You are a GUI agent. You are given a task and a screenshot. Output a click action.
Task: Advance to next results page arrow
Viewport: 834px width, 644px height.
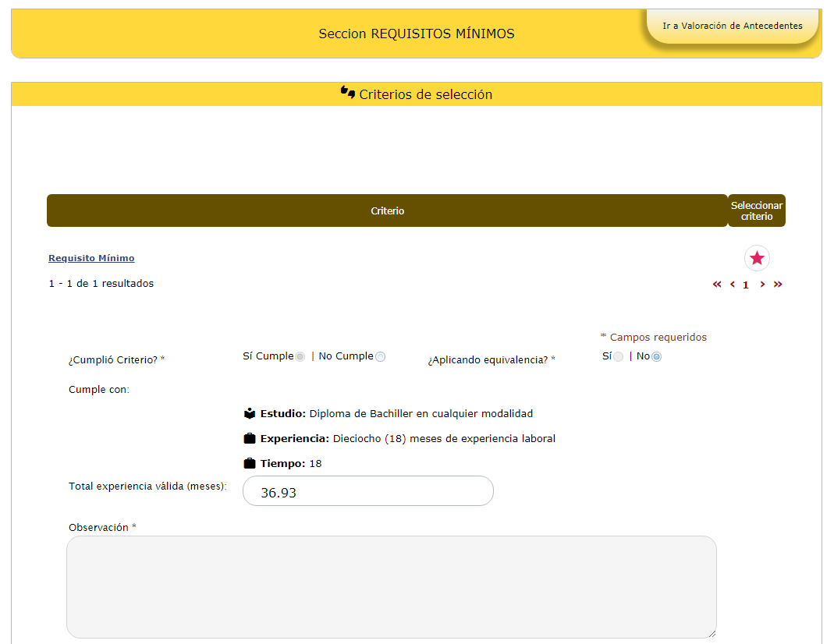[762, 285]
